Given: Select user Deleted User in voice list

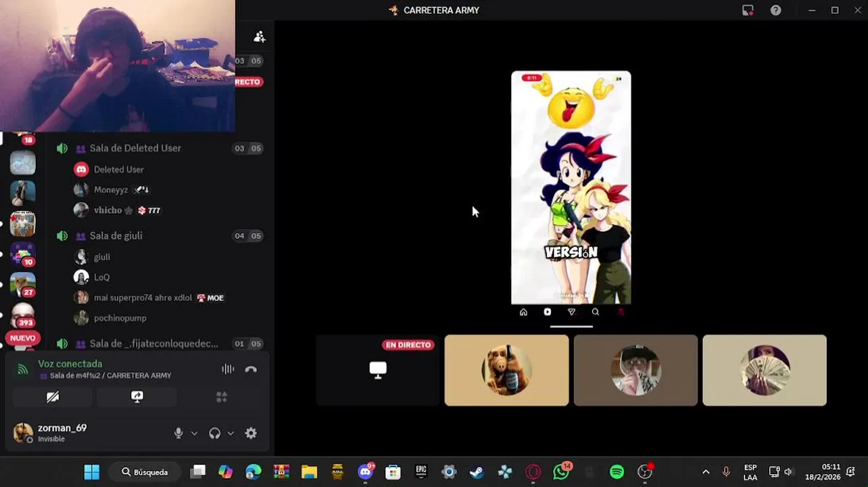Looking at the screenshot, I should (x=119, y=169).
